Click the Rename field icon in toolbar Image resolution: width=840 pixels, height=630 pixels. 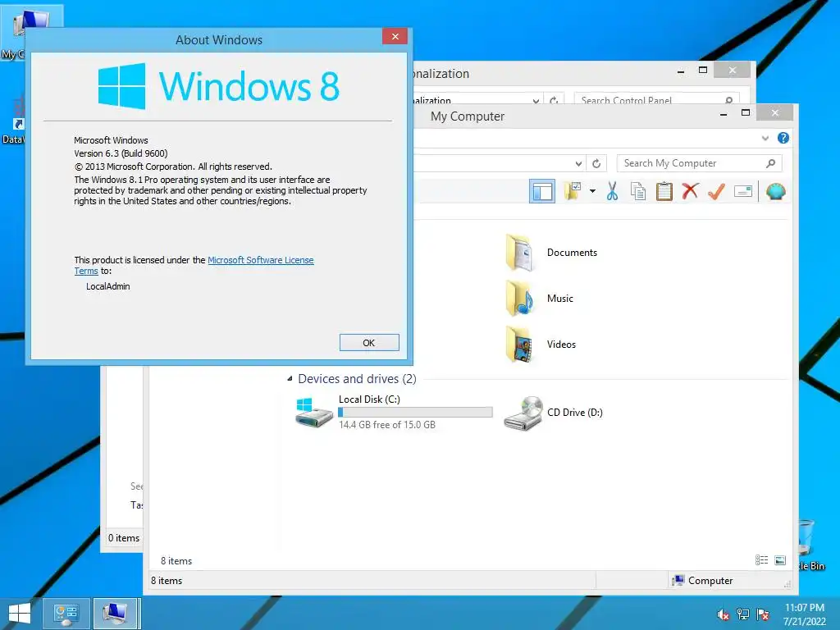coord(743,191)
